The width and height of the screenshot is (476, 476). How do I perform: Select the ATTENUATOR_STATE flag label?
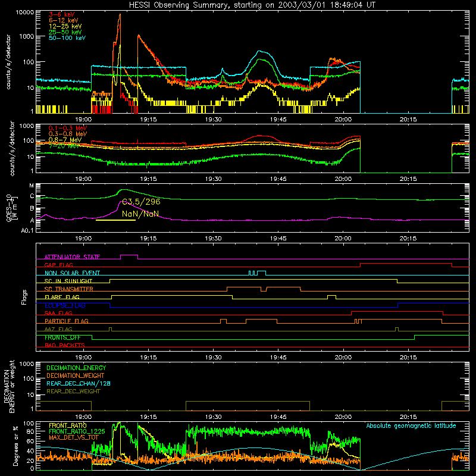pos(72,257)
